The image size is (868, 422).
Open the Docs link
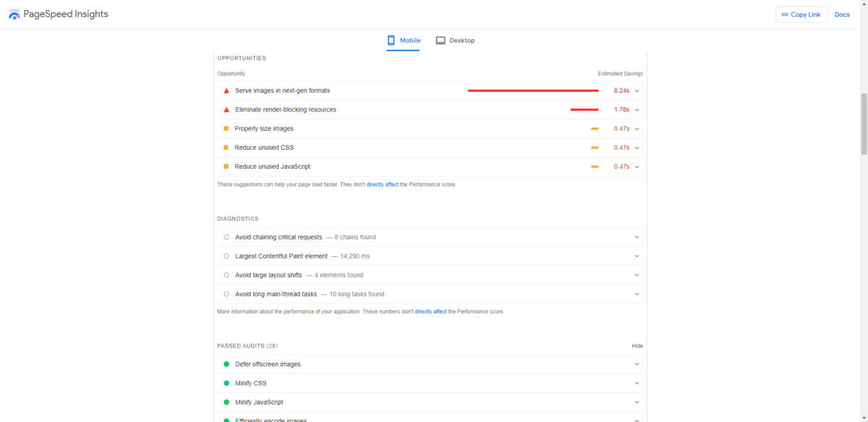[842, 14]
